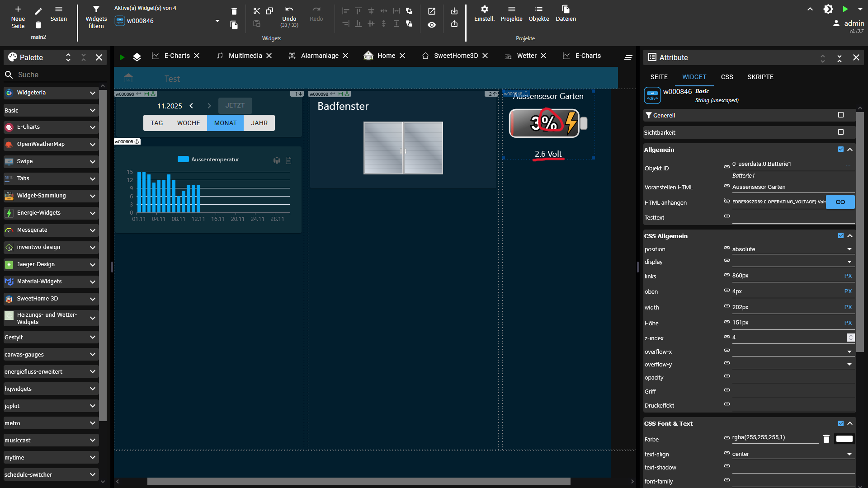Switch to the CSS tab in Attribute panel

click(x=726, y=77)
